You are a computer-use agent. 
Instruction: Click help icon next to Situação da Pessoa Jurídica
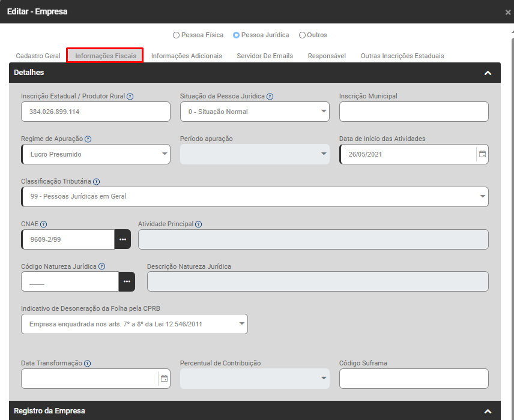point(270,97)
